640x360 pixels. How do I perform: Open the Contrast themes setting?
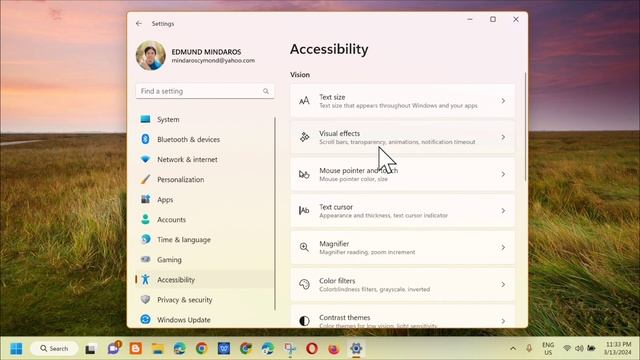[402, 317]
